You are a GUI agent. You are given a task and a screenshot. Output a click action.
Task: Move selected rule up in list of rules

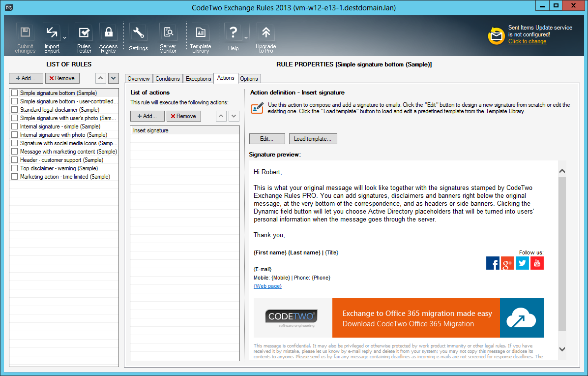pyautogui.click(x=100, y=78)
